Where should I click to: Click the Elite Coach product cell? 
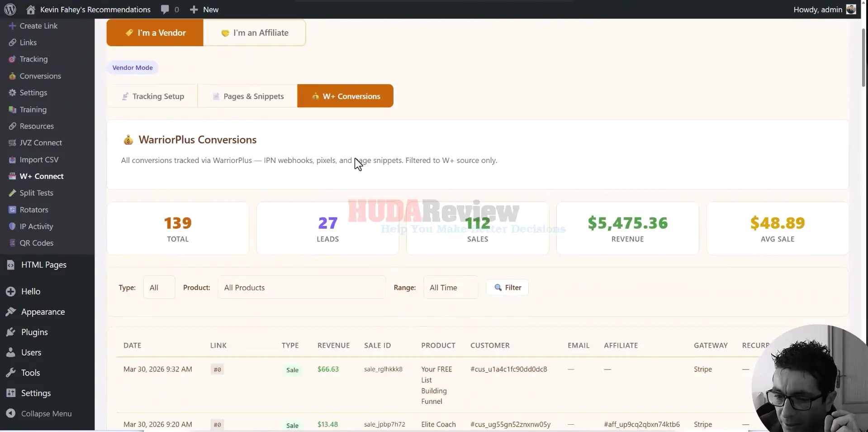point(438,424)
